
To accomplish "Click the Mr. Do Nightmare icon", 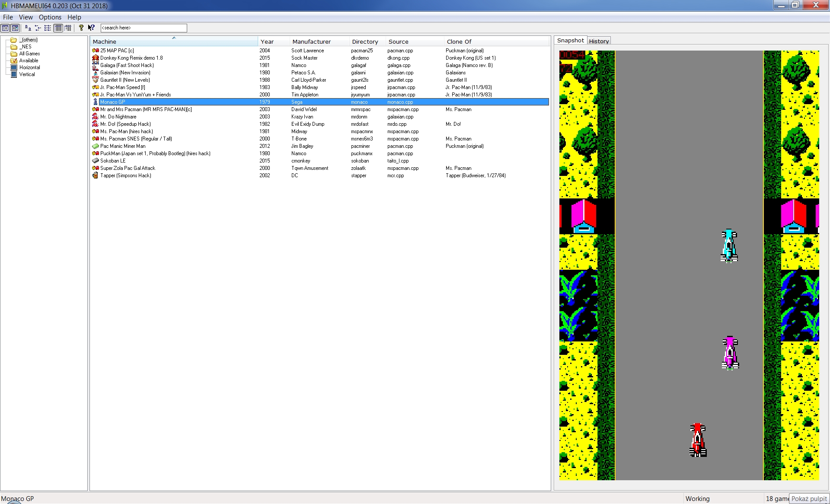I will (96, 117).
